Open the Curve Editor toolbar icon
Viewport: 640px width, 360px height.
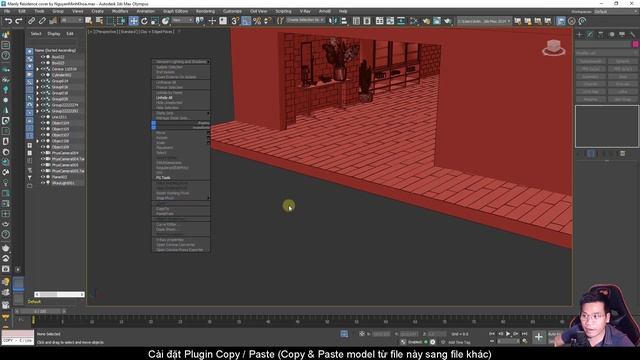click(390, 21)
